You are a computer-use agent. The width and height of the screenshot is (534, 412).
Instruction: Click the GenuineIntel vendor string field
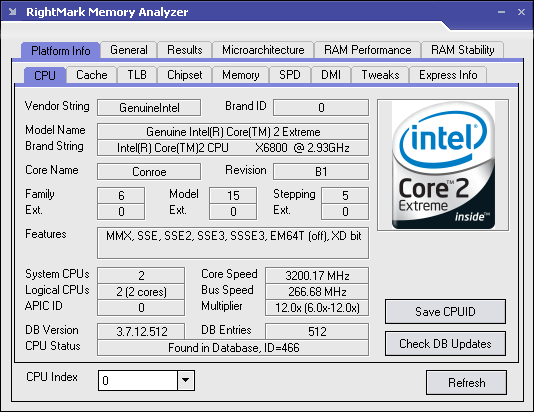pos(149,108)
